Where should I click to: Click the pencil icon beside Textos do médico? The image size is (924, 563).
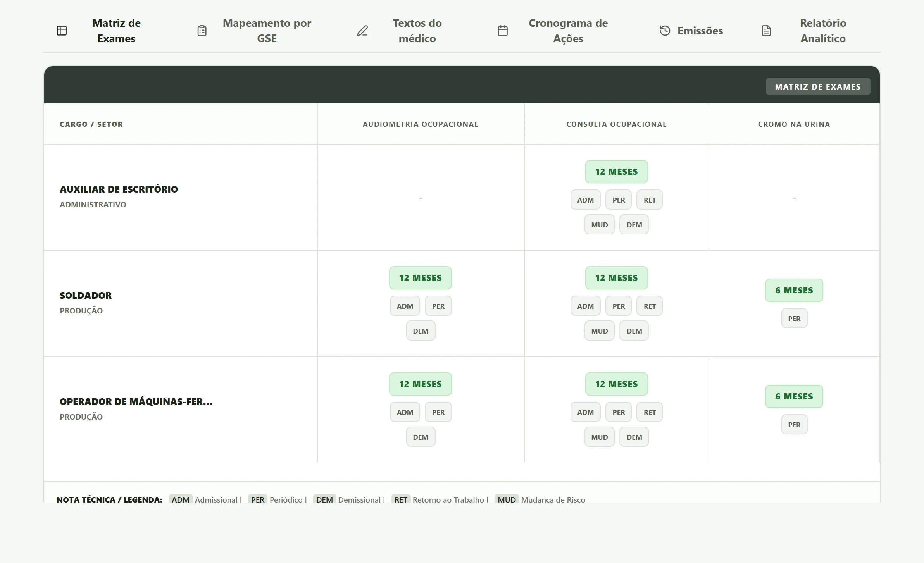(x=362, y=31)
